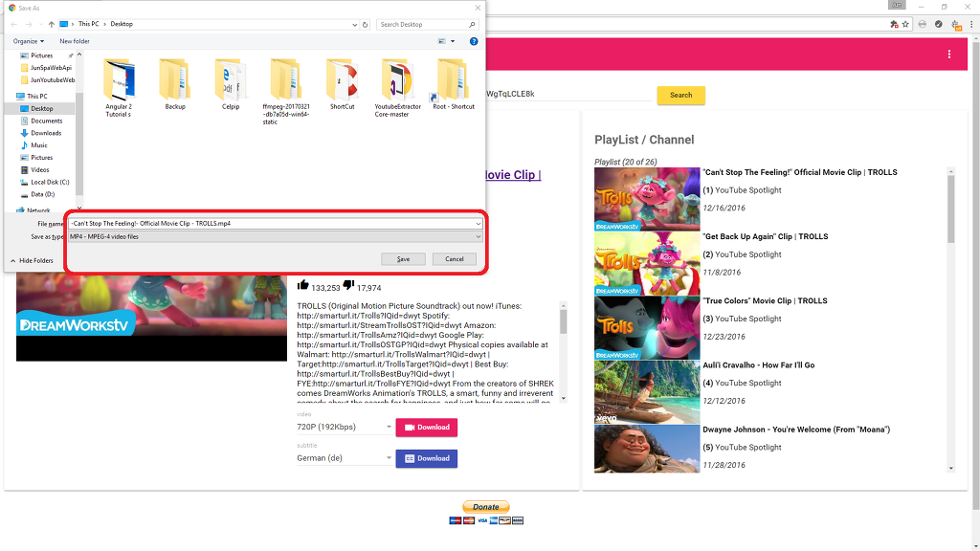Download the 720P video
Screen dimensions: 980x551
point(426,428)
